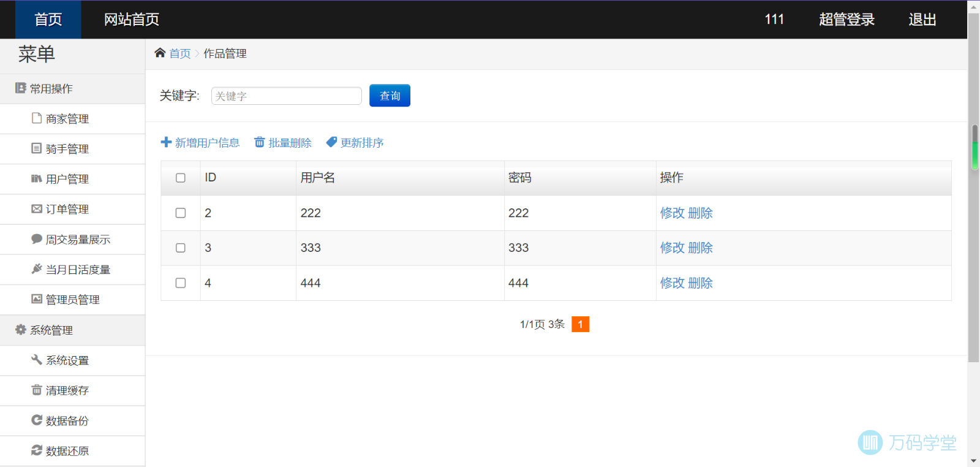Click the 查询 search button
980x467 pixels.
(x=390, y=96)
